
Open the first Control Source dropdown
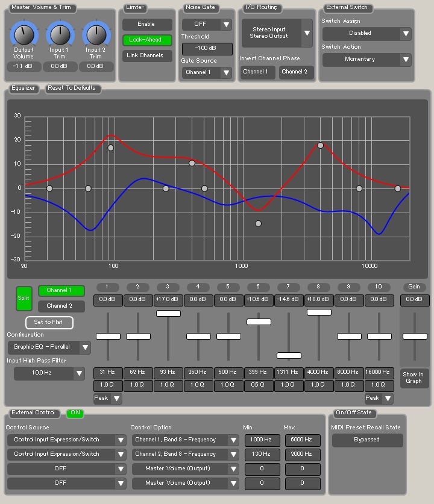(66, 440)
